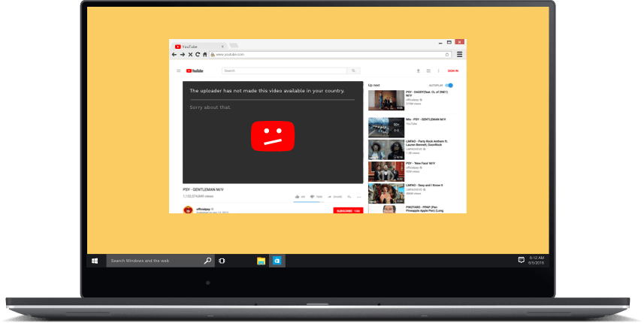Open PSY - DADDY video thumbnail
This screenshot has height=323, width=644.
386,100
